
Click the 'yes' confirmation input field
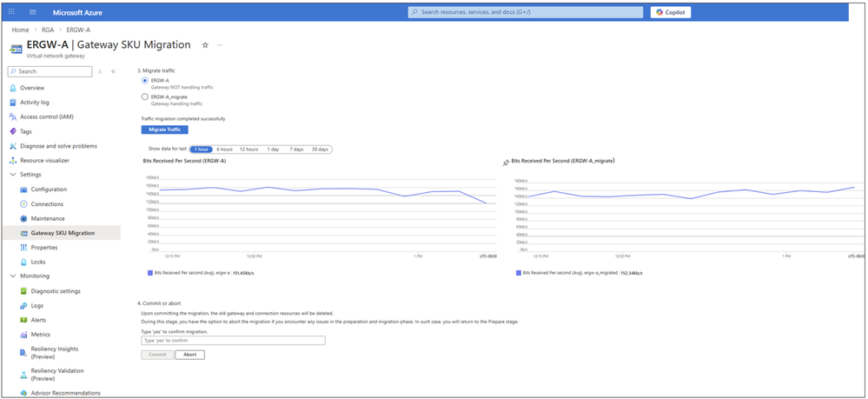pos(233,341)
